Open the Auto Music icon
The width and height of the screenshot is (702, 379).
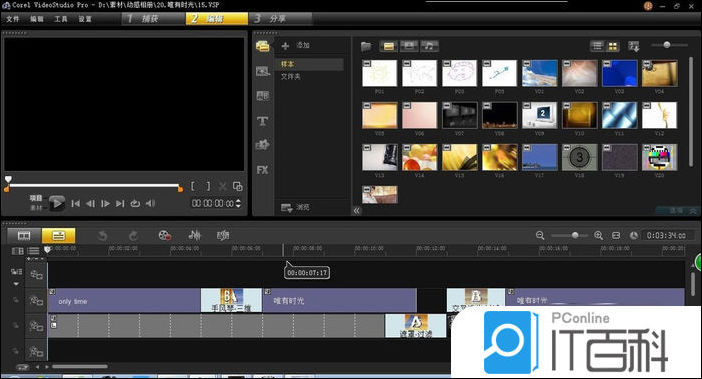[223, 235]
